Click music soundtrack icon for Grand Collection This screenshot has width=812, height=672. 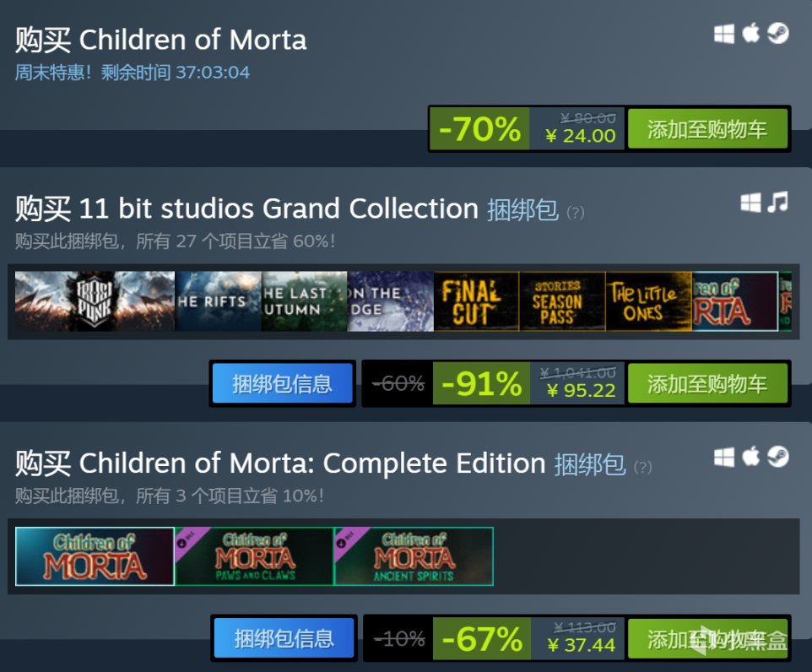777,203
